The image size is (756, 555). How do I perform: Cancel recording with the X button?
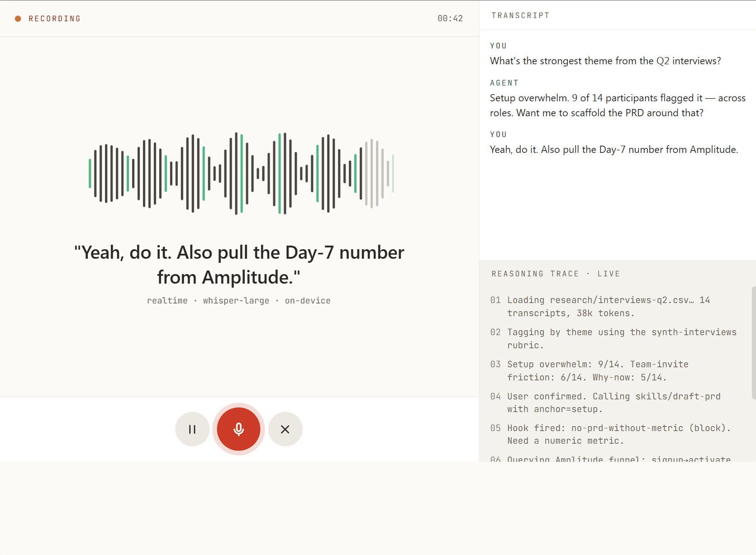(285, 429)
